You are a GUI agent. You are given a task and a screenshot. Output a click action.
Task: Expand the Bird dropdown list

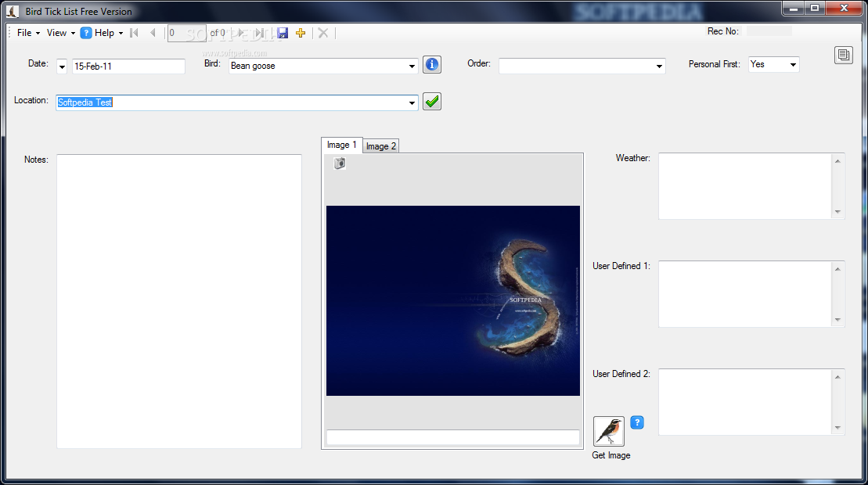(x=412, y=66)
